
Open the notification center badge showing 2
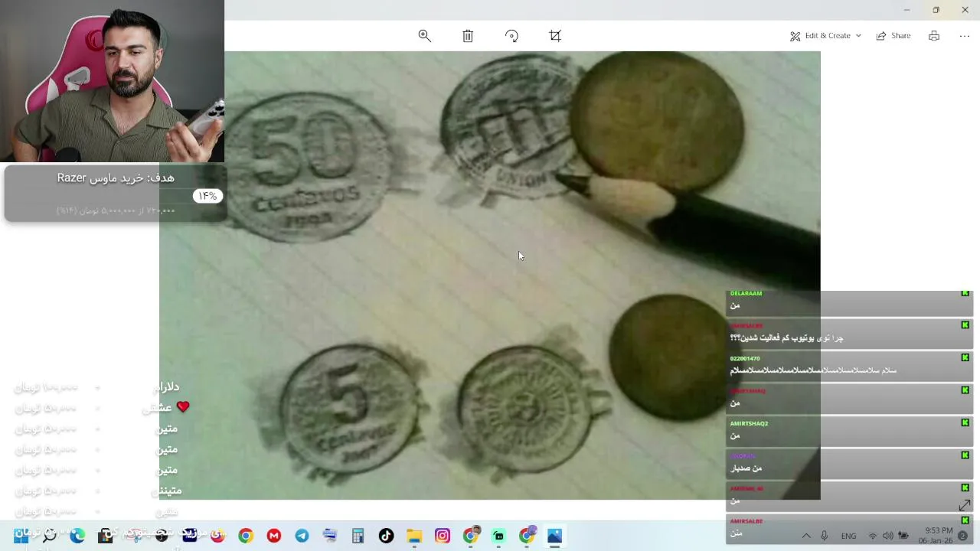(x=963, y=536)
